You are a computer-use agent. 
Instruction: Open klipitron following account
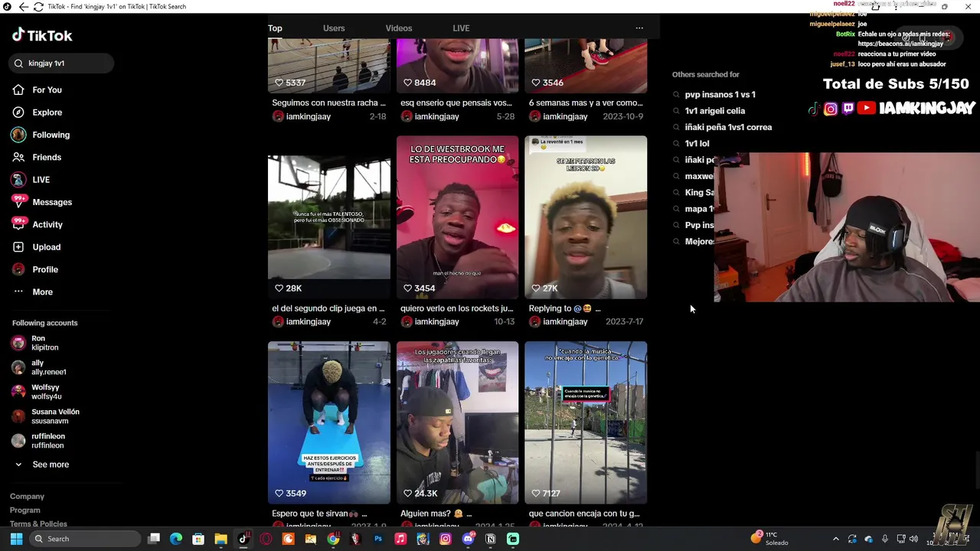point(36,343)
